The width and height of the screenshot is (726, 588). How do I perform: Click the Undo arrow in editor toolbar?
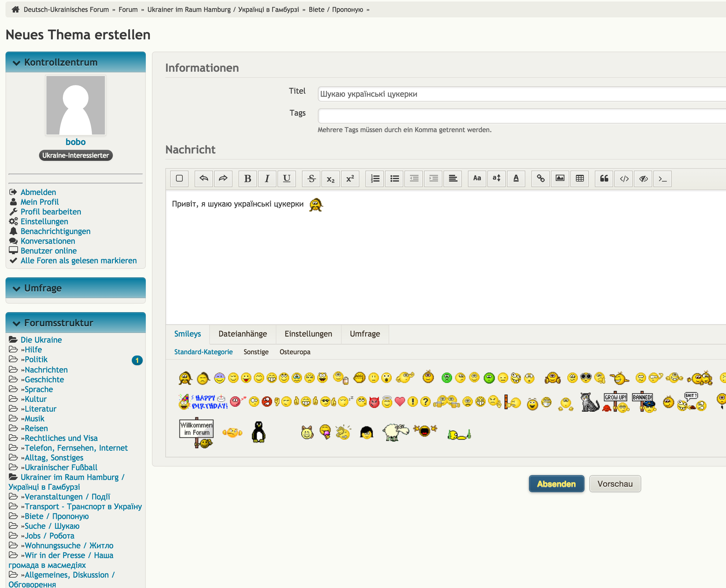(204, 179)
